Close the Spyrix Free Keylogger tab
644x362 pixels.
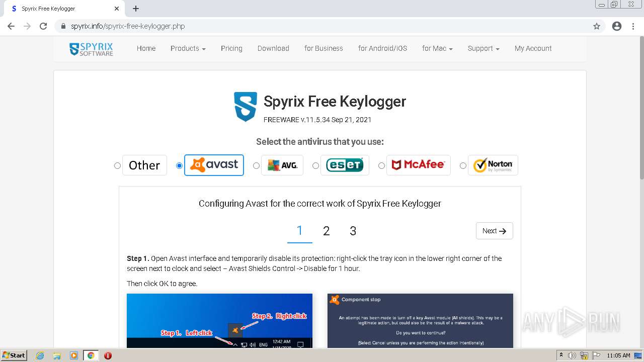pyautogui.click(x=117, y=9)
